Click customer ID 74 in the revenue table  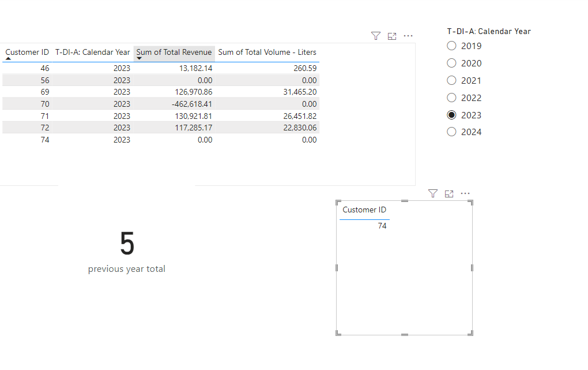point(45,140)
